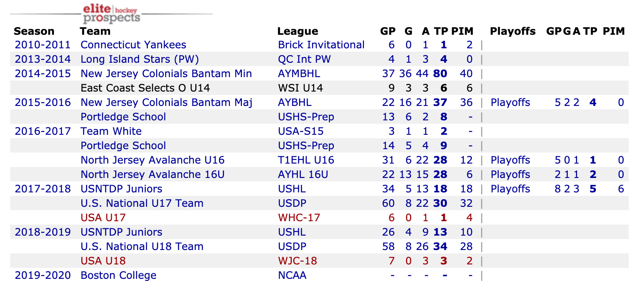The image size is (644, 289).
Task: Open the 2013-2014 season link
Action: [x=42, y=59]
